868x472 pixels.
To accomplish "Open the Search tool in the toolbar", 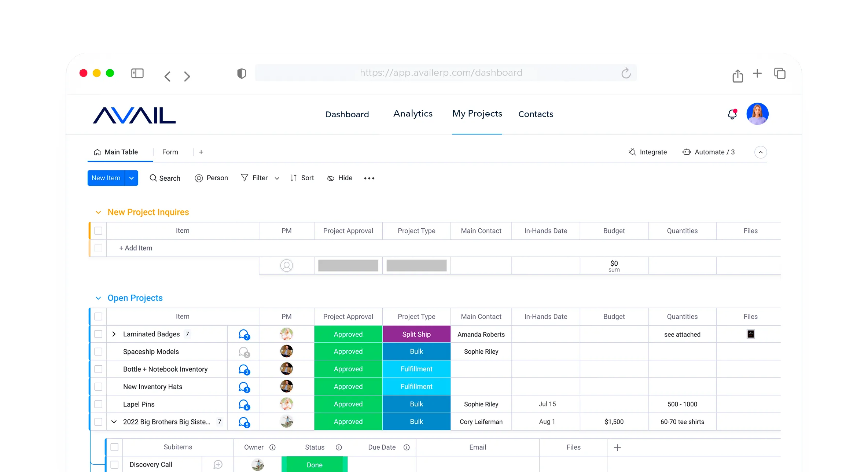I will (x=165, y=178).
